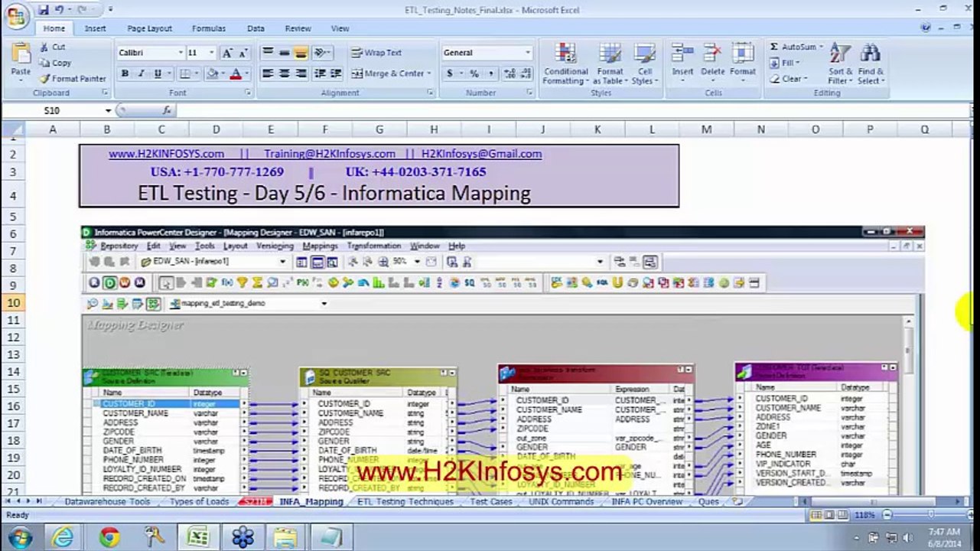Image resolution: width=980 pixels, height=551 pixels.
Task: Click the Office Button orb
Action: [15, 14]
